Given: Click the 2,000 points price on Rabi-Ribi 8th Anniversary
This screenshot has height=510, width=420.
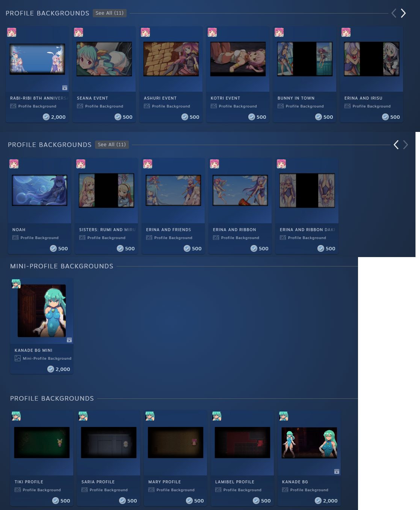Looking at the screenshot, I should coord(54,117).
